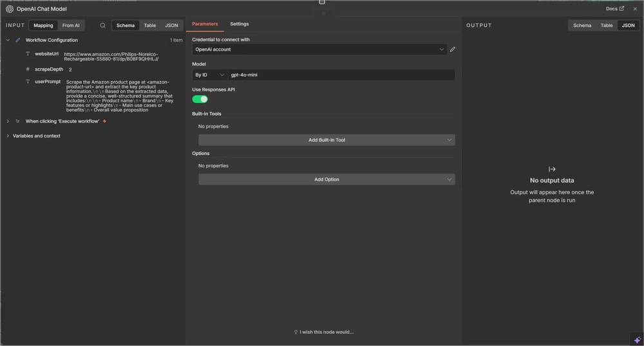
Task: Switch input mode to From AI
Action: coord(71,26)
